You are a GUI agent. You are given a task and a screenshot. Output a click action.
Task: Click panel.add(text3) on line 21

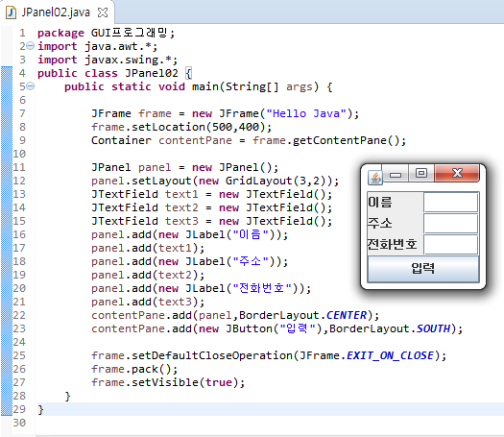pos(144,302)
